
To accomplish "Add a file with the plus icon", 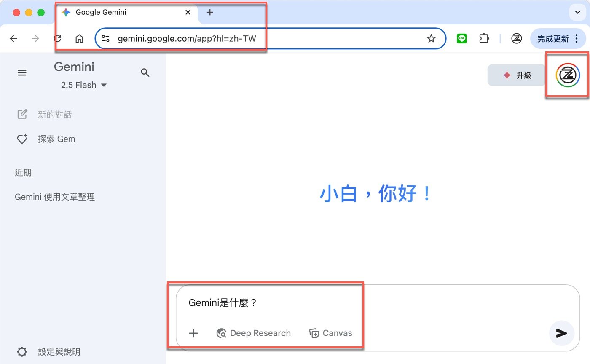I will coord(193,333).
